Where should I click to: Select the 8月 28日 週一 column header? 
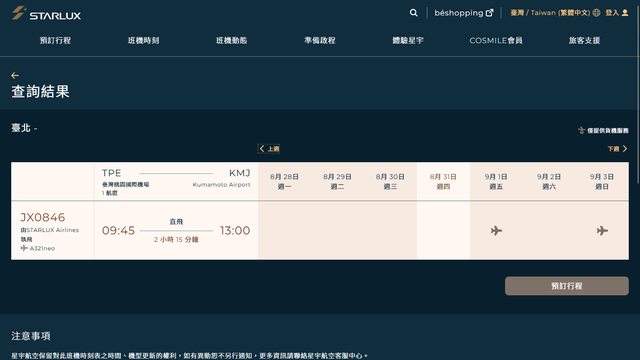(x=284, y=181)
